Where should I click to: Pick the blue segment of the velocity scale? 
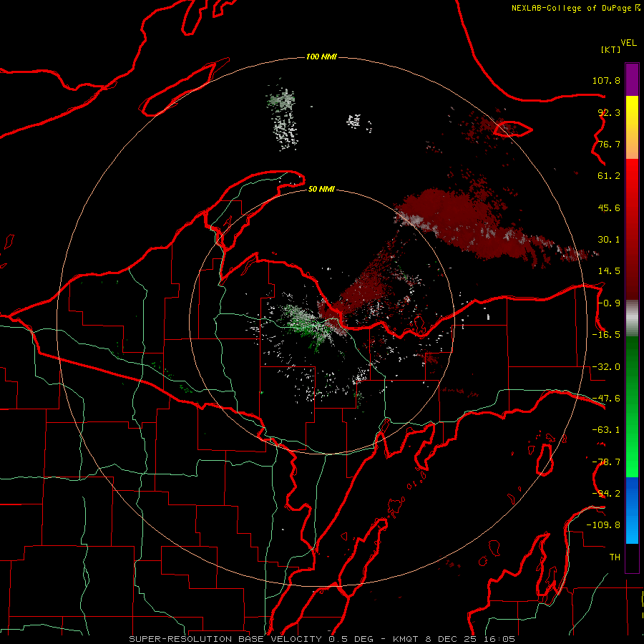[x=632, y=510]
